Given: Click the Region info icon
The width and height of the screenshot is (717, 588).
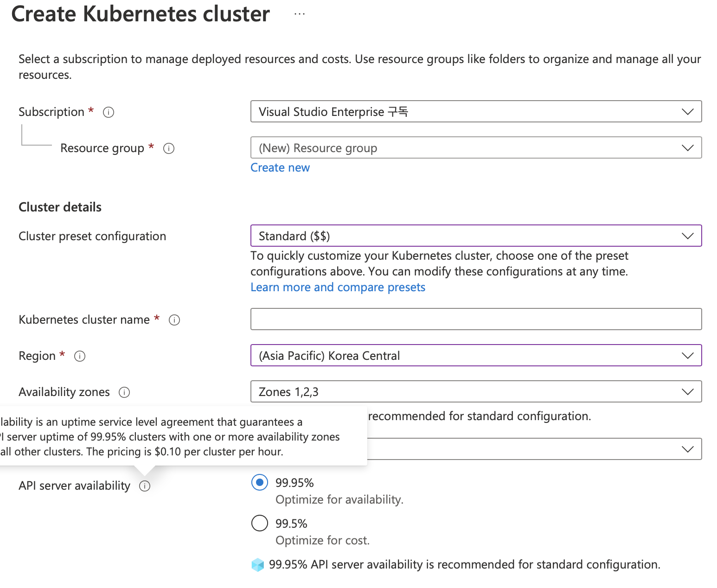Looking at the screenshot, I should 80,356.
